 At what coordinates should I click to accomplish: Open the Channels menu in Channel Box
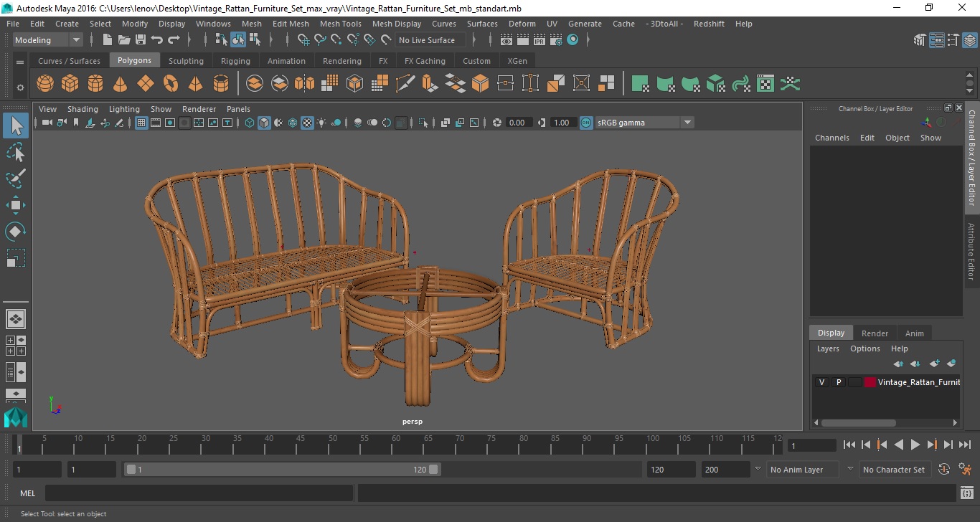(831, 138)
